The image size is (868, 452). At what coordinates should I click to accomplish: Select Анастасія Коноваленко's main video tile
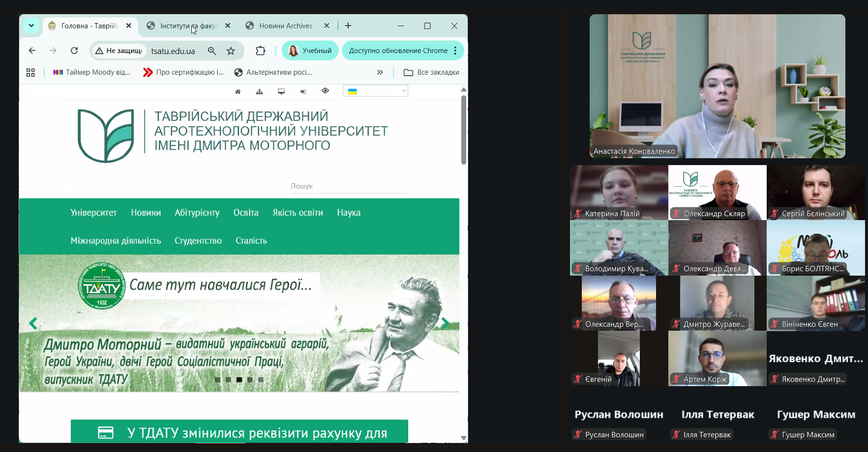coord(718,86)
